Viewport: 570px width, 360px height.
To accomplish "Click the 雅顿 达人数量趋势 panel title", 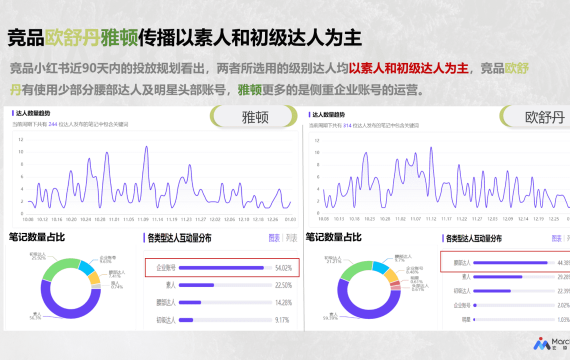I will point(33,113).
